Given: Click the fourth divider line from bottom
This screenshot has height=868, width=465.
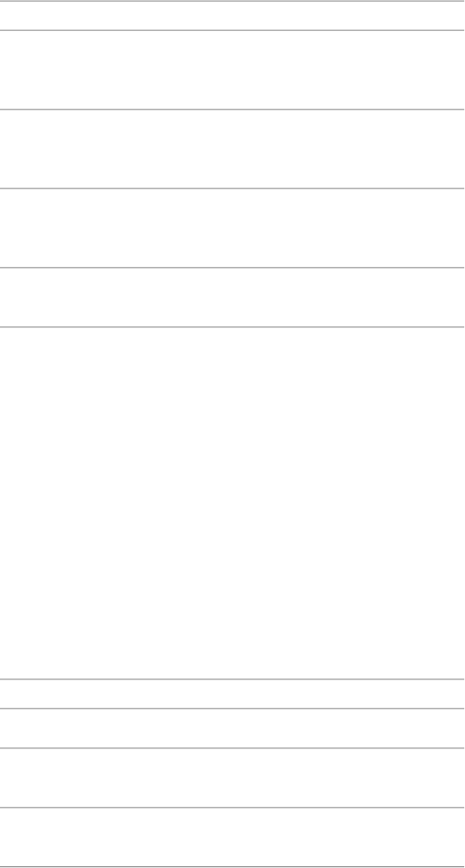Looking at the screenshot, I should point(232,709).
